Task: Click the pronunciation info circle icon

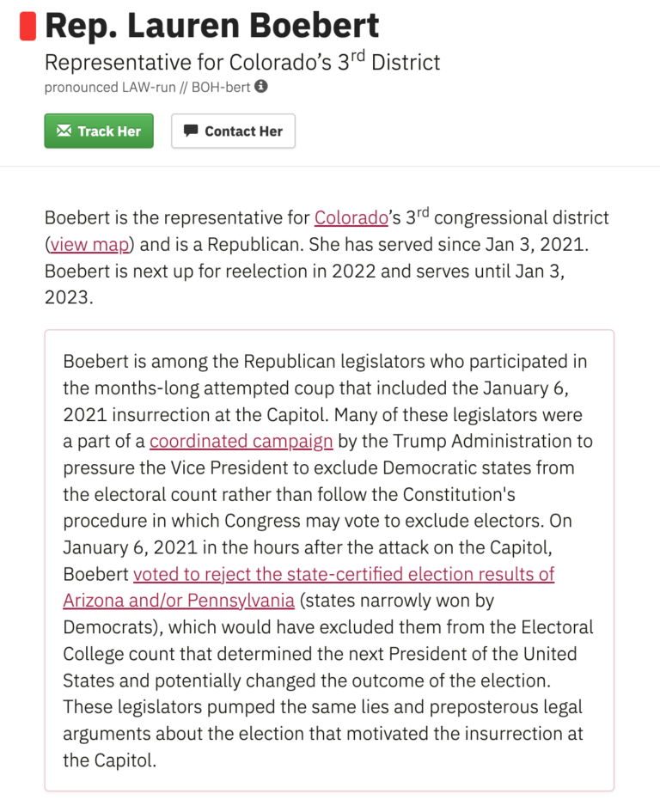Action: pos(261,87)
